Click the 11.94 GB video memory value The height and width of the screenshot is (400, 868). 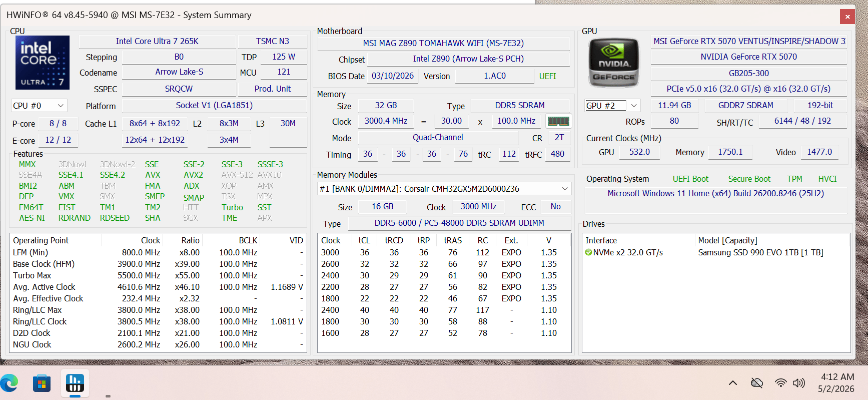[x=674, y=106]
